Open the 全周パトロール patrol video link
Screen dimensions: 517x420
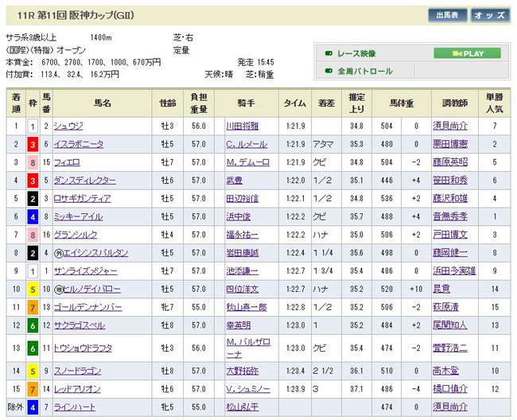(x=365, y=72)
